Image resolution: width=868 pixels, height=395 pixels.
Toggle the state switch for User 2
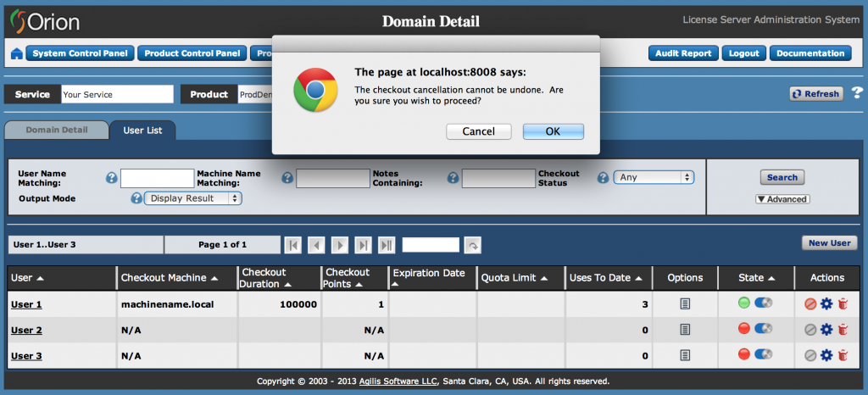763,330
